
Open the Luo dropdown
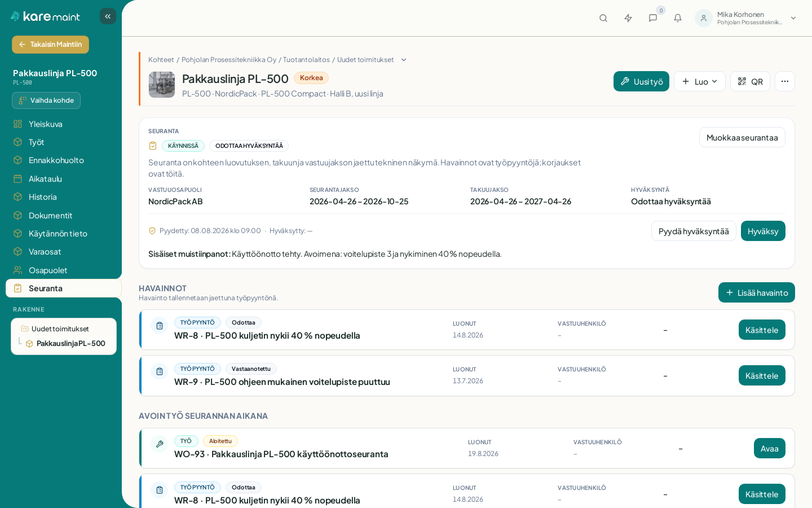[700, 81]
